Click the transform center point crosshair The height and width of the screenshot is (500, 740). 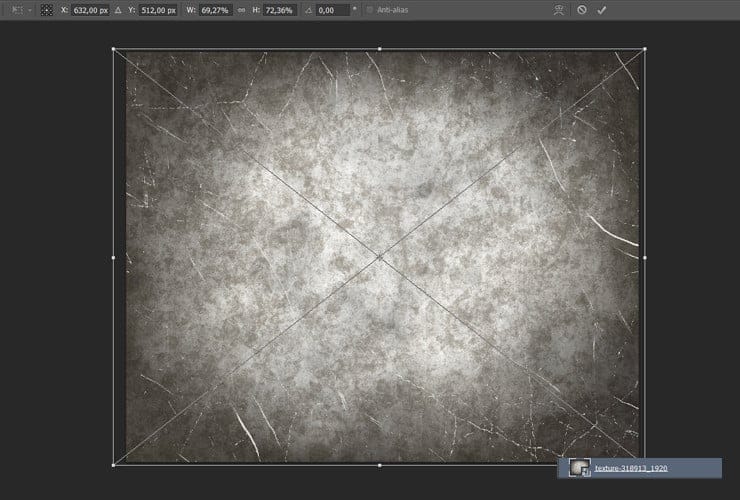(x=379, y=257)
